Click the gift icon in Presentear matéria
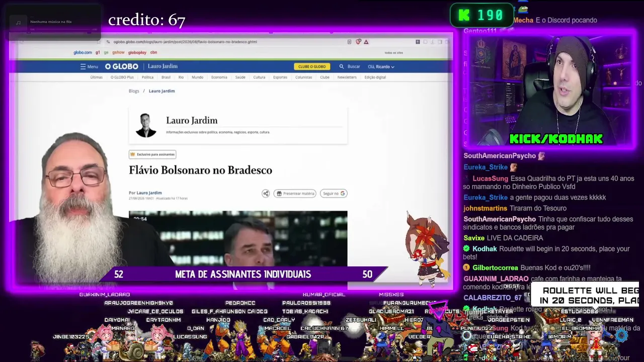 coord(279,194)
